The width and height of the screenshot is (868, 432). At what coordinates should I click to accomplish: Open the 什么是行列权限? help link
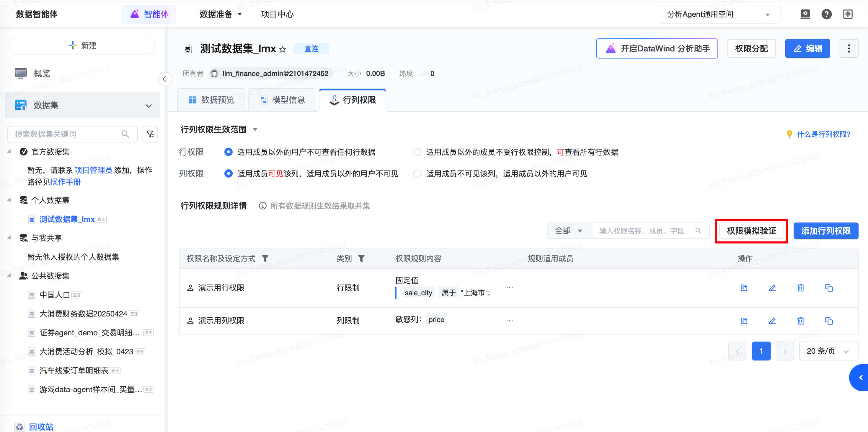pos(823,134)
